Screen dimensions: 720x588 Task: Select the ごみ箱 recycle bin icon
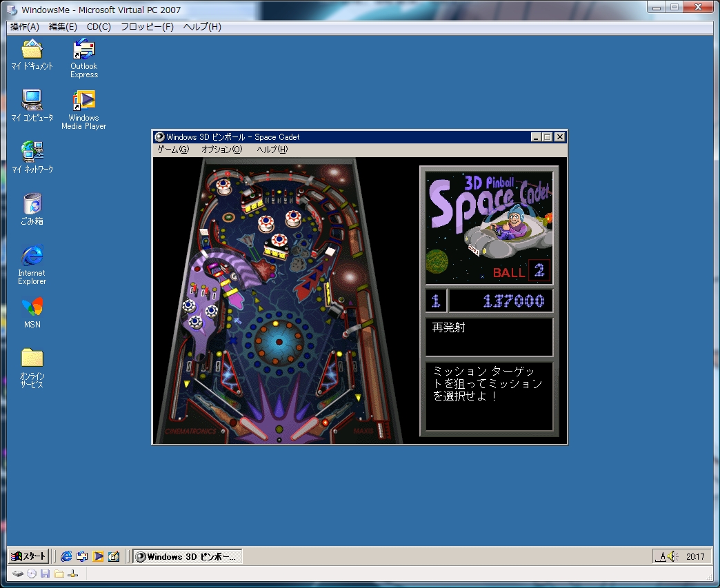32,210
